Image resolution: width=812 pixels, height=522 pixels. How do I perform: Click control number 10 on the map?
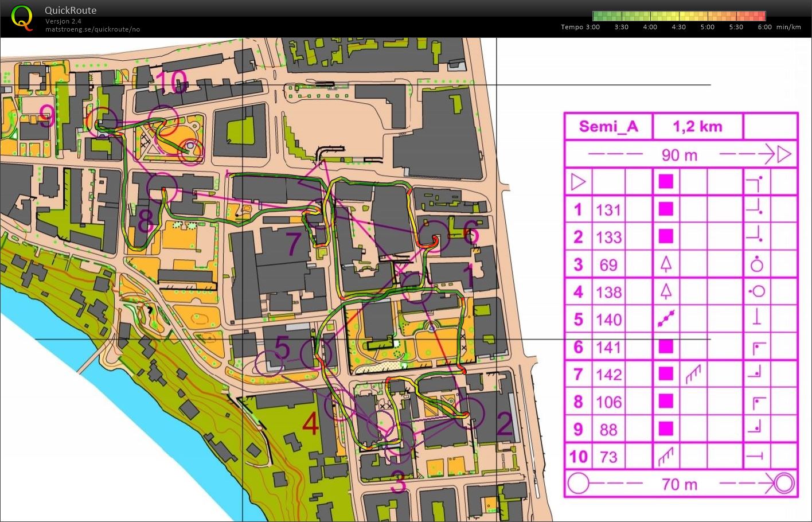171,83
